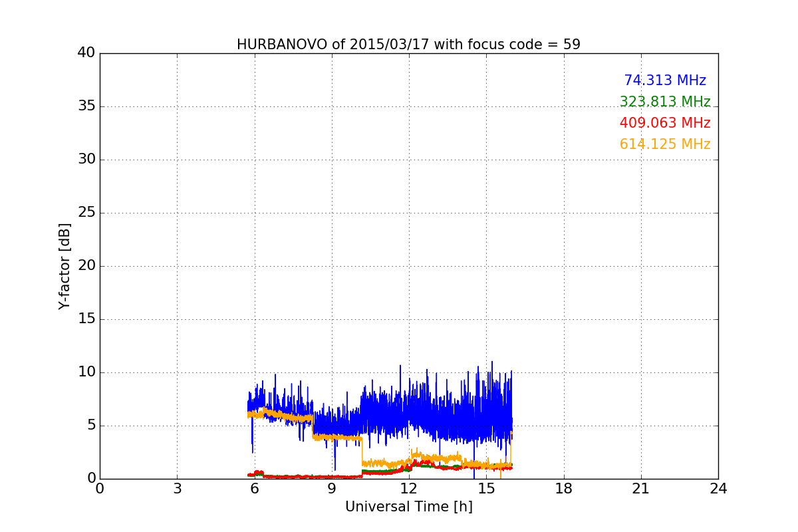Select the blue '74.313 MHz' legend label
Screen dimensions: 798x532
[x=665, y=80]
